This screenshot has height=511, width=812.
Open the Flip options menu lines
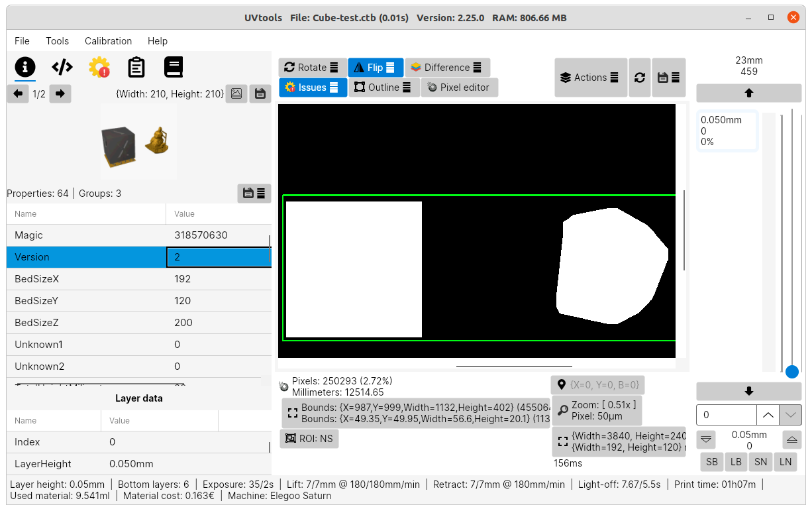[x=390, y=68]
